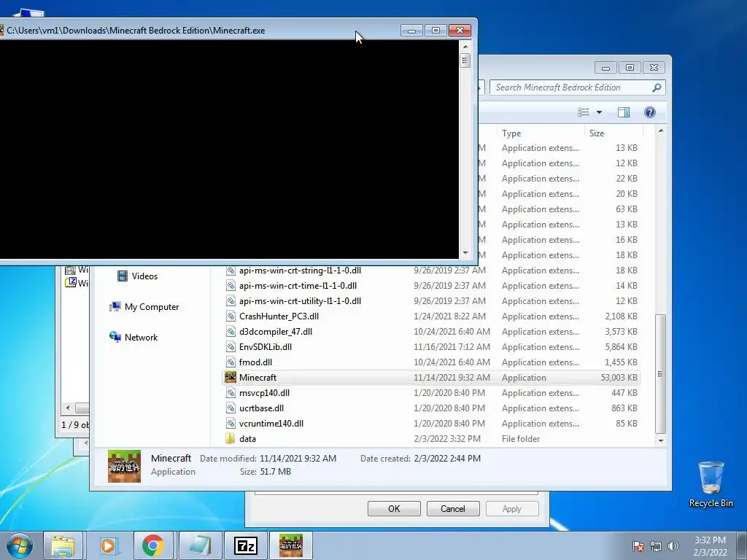Launch Windows Media Player from taskbar
Viewport: 747px width, 560px height.
[x=108, y=545]
